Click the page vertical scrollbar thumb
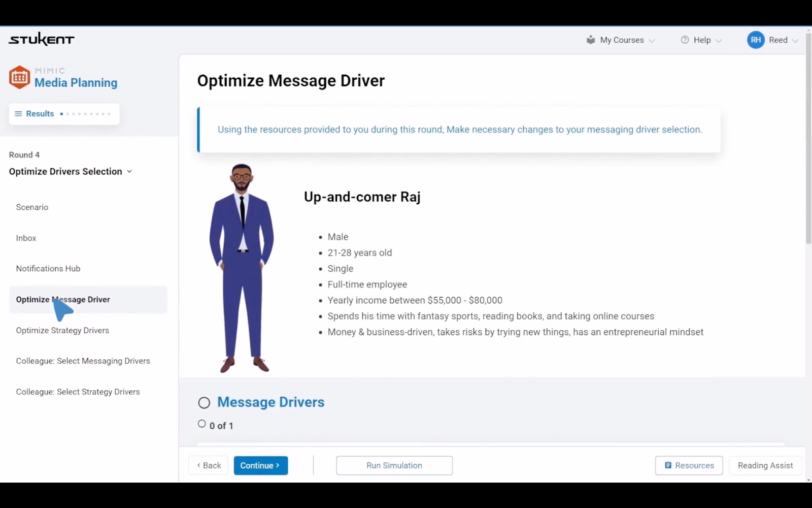Screen dimensions: 812x508 [808, 137]
